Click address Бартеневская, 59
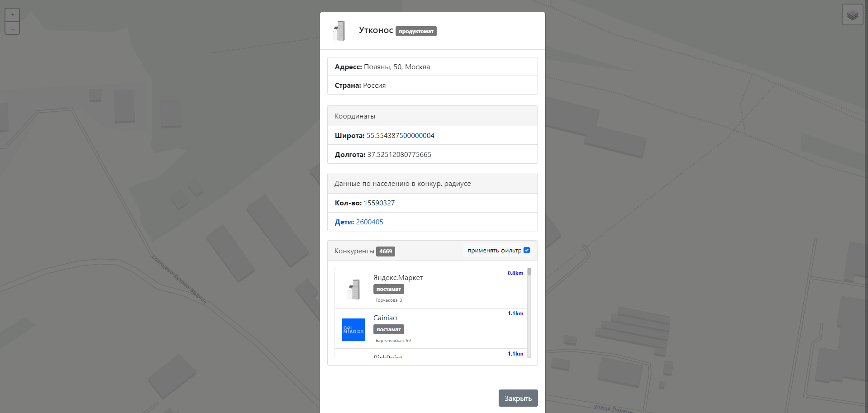This screenshot has height=413, width=868. click(393, 341)
